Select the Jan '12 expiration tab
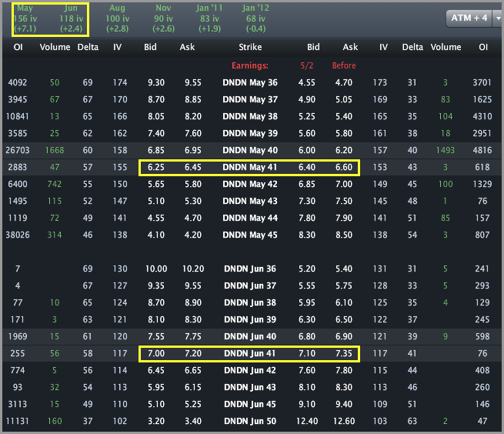 pyautogui.click(x=256, y=18)
